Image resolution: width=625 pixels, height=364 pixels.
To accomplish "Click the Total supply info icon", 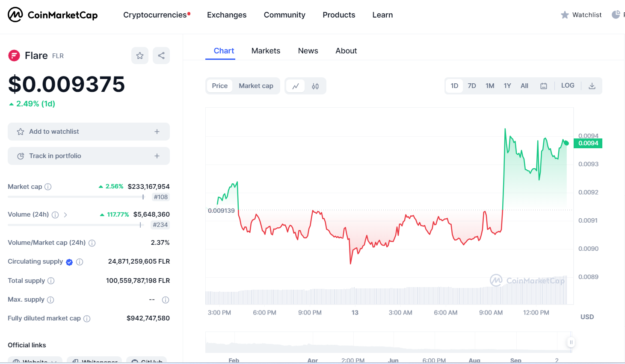I will [51, 281].
